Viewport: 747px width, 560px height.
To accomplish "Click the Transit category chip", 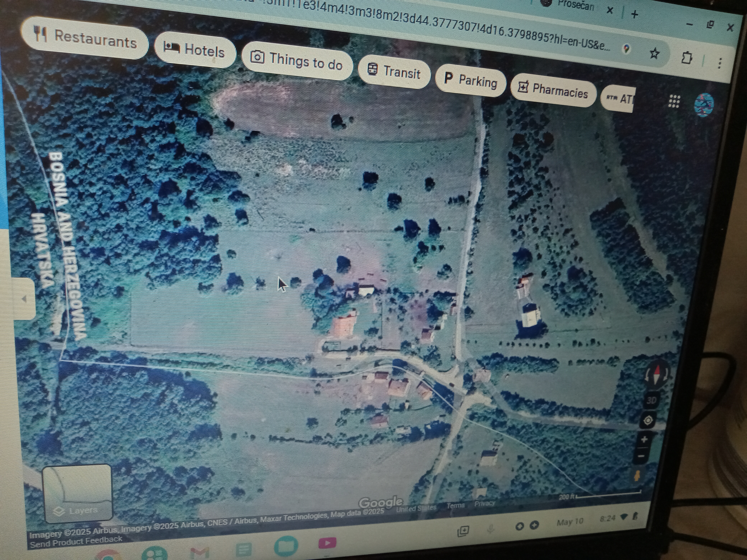I will (x=394, y=72).
